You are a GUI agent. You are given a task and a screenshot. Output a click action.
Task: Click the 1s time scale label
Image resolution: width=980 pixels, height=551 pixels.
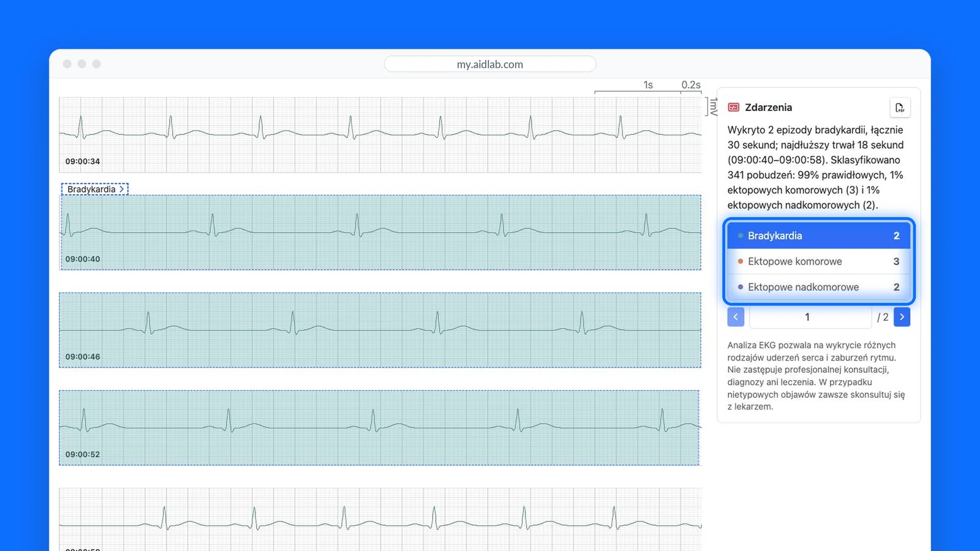pyautogui.click(x=648, y=85)
